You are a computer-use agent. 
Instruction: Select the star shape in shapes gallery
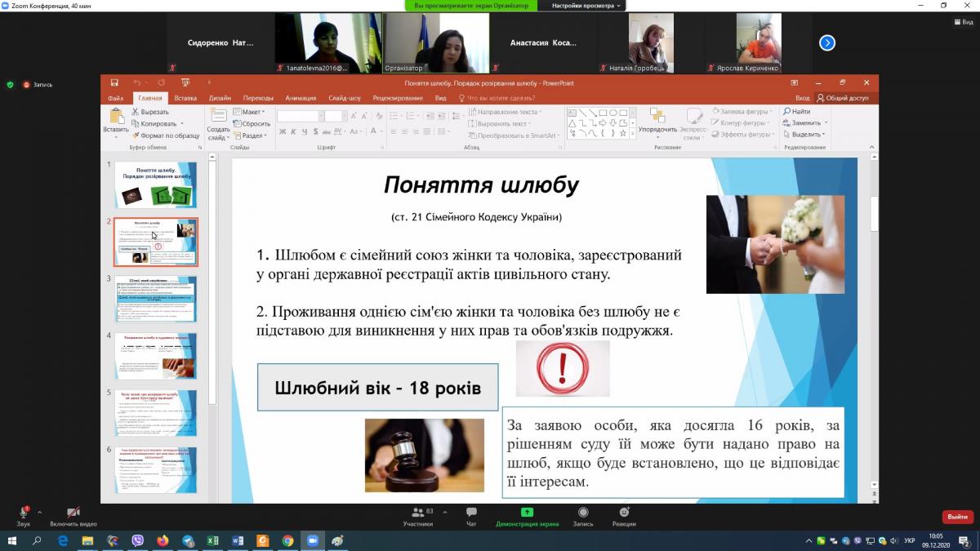[x=623, y=133]
